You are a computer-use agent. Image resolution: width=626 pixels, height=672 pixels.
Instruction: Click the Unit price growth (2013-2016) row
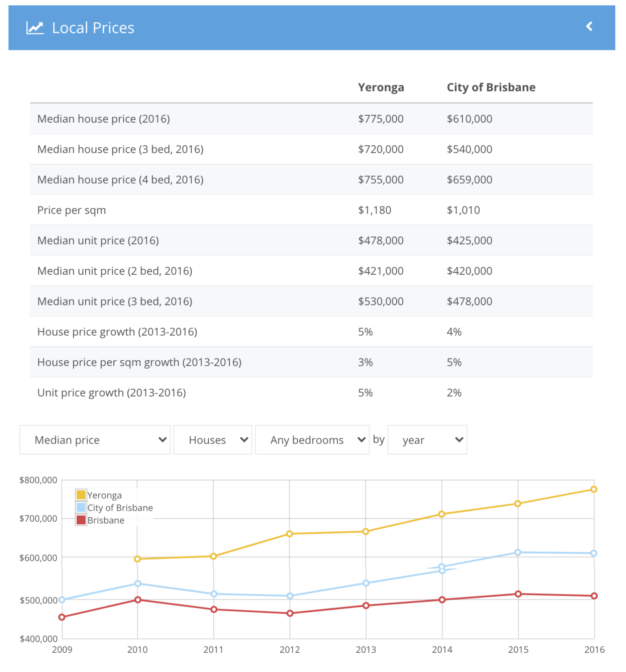pyautogui.click(x=311, y=393)
